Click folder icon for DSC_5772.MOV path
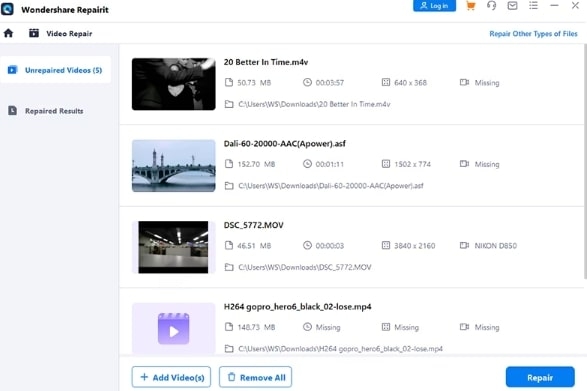 [229, 267]
